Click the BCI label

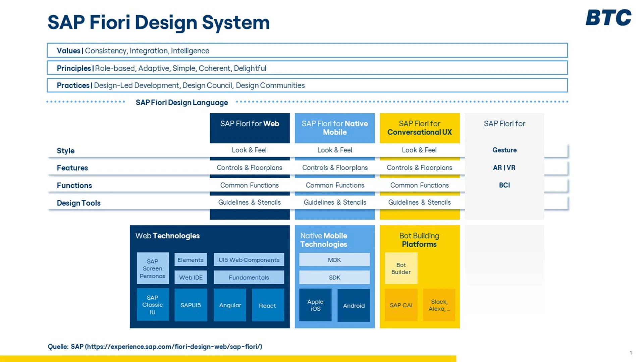point(504,185)
